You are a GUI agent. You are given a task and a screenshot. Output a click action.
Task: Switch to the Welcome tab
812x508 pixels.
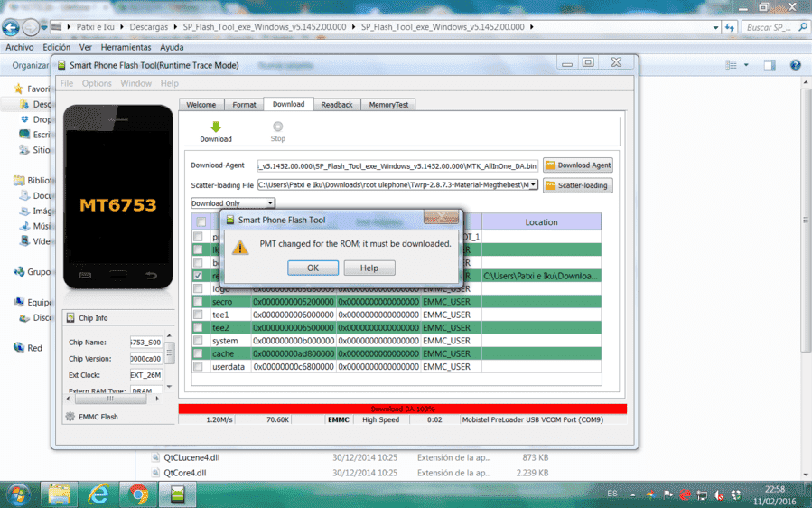pos(201,105)
